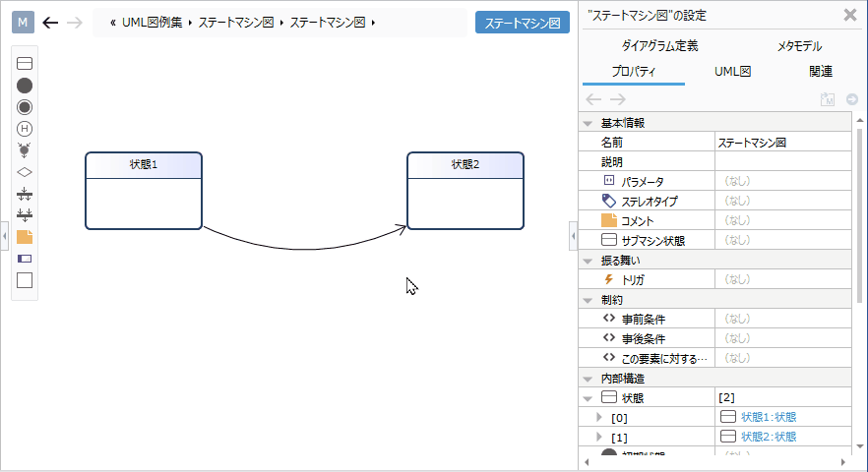Open the 状態1:状態 link
The height and width of the screenshot is (472, 868).
tap(769, 417)
